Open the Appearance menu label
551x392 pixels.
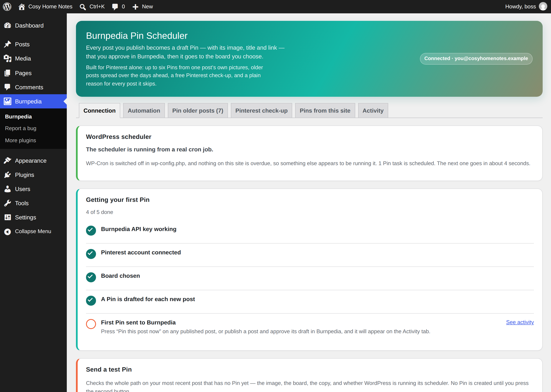tap(31, 161)
